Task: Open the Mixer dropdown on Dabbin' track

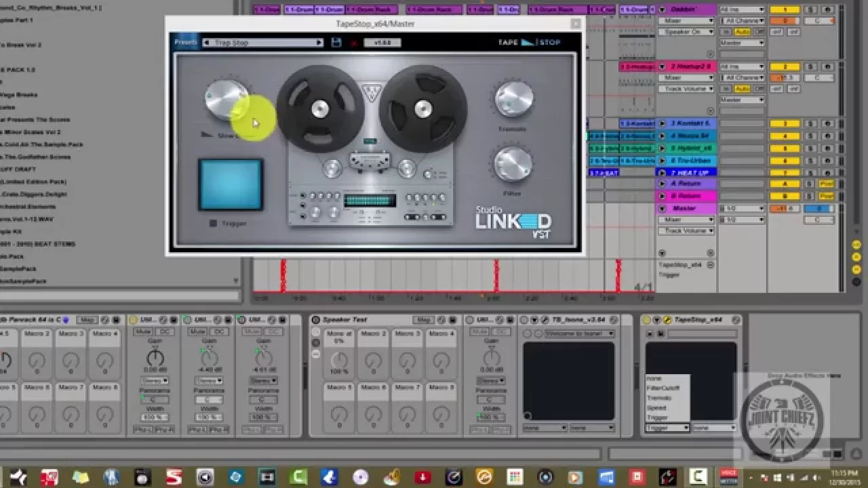Action: 686,21
